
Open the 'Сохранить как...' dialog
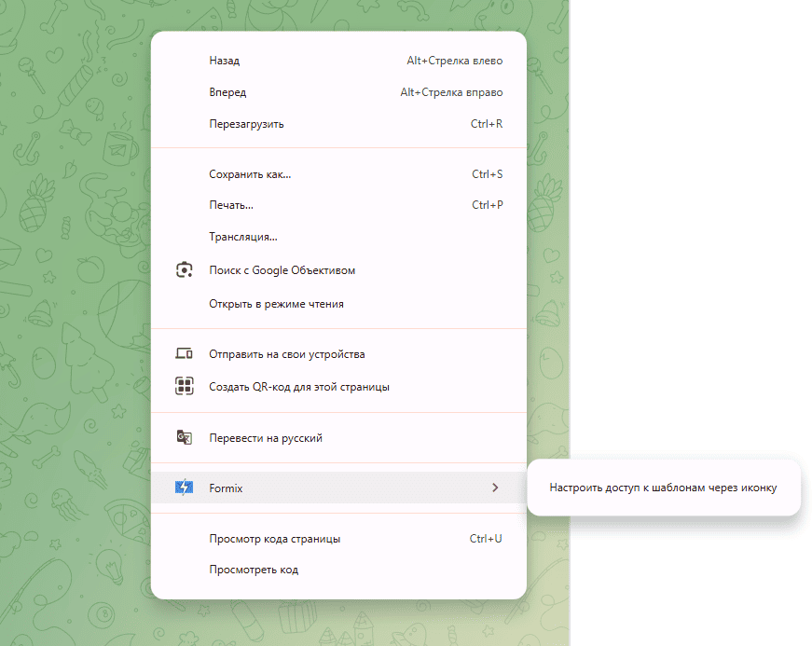click(251, 174)
